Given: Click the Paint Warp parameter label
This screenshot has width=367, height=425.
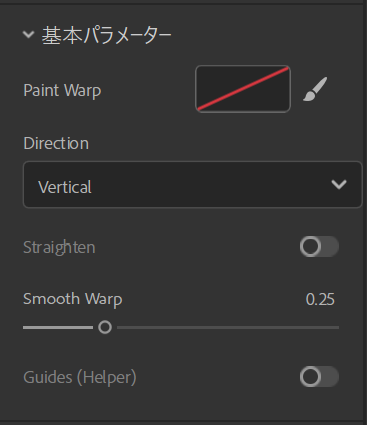Looking at the screenshot, I should coord(62,90).
